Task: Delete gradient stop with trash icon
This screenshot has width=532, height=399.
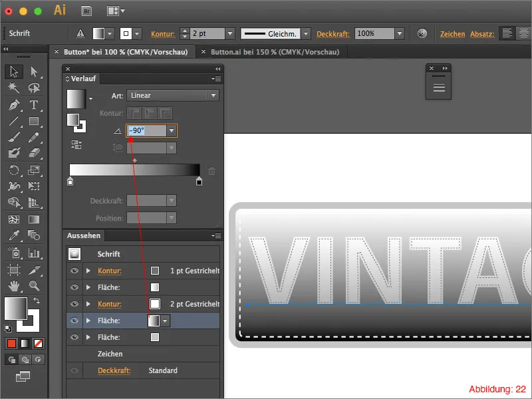Action: pos(211,171)
